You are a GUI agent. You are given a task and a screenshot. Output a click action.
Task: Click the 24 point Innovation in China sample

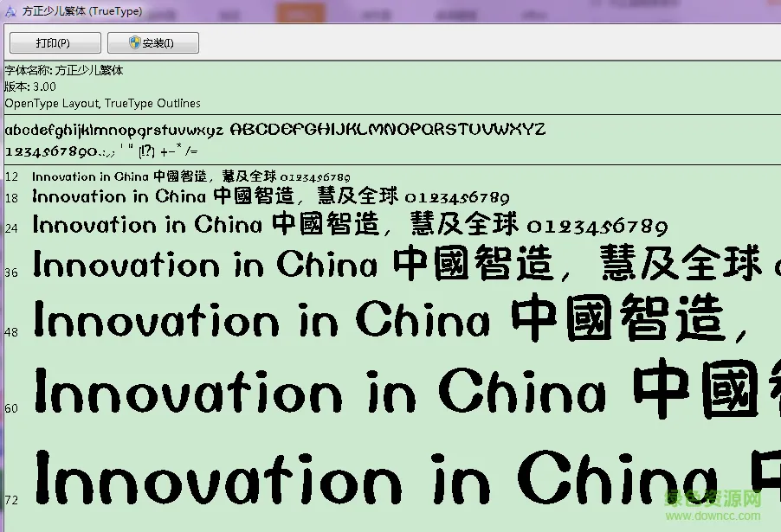(x=350, y=224)
